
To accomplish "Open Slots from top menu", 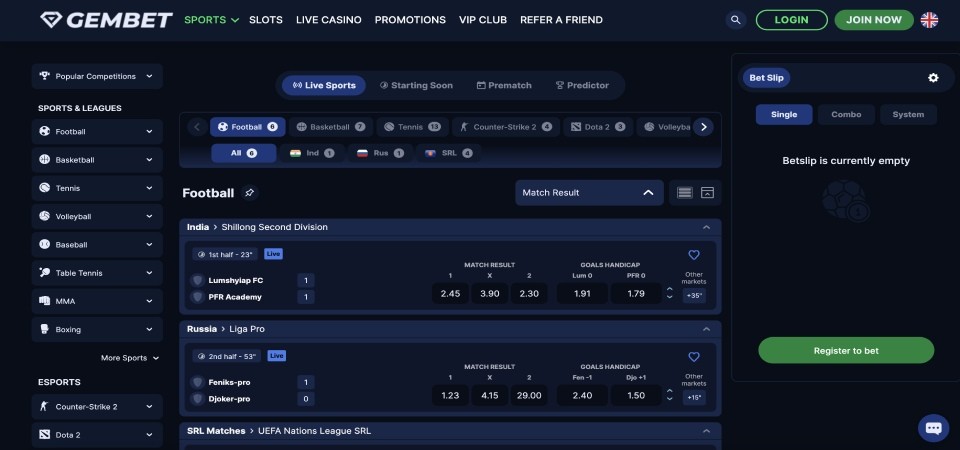I will point(266,20).
